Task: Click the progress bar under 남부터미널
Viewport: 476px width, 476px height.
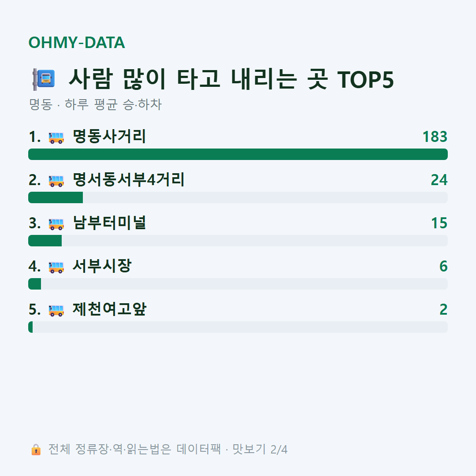Action: coord(238,241)
